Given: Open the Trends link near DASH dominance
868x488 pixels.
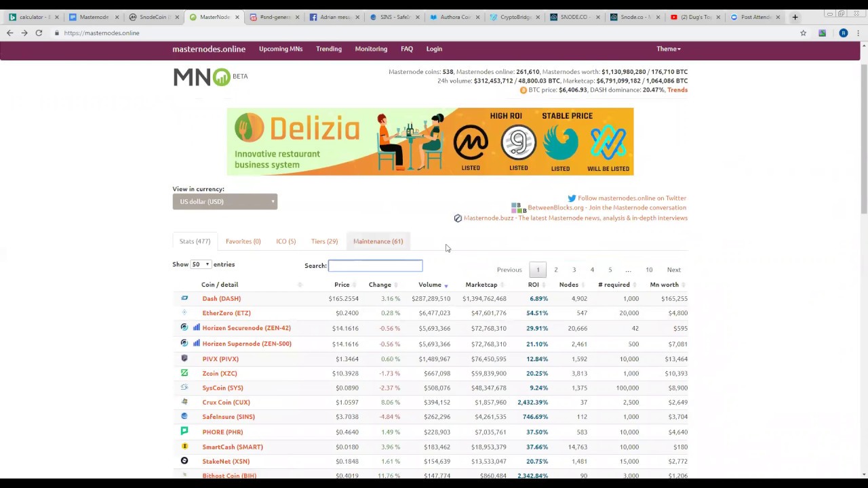Looking at the screenshot, I should click(677, 90).
